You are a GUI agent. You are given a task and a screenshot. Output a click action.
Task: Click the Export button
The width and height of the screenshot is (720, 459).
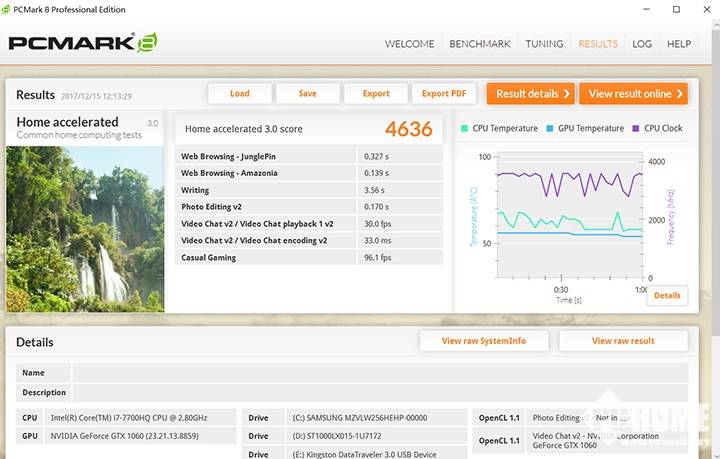tap(376, 94)
